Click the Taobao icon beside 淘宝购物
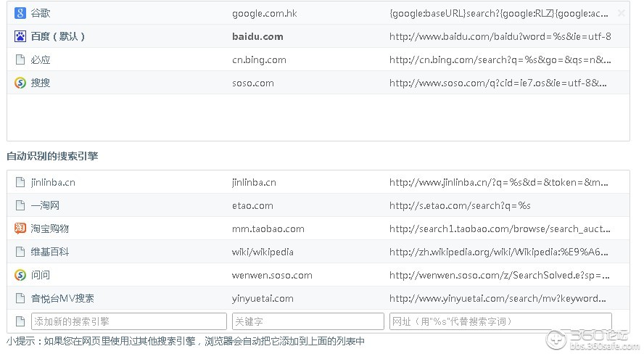Screen dimensions: 644x354 tap(20, 228)
